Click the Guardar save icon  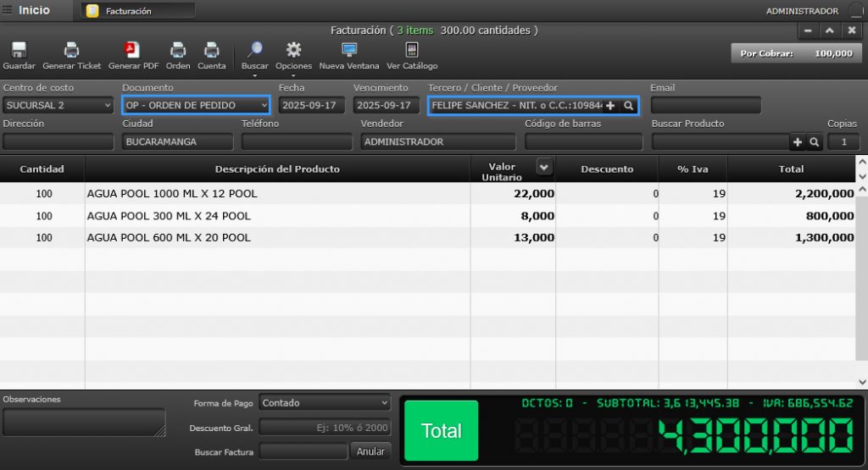pyautogui.click(x=19, y=51)
